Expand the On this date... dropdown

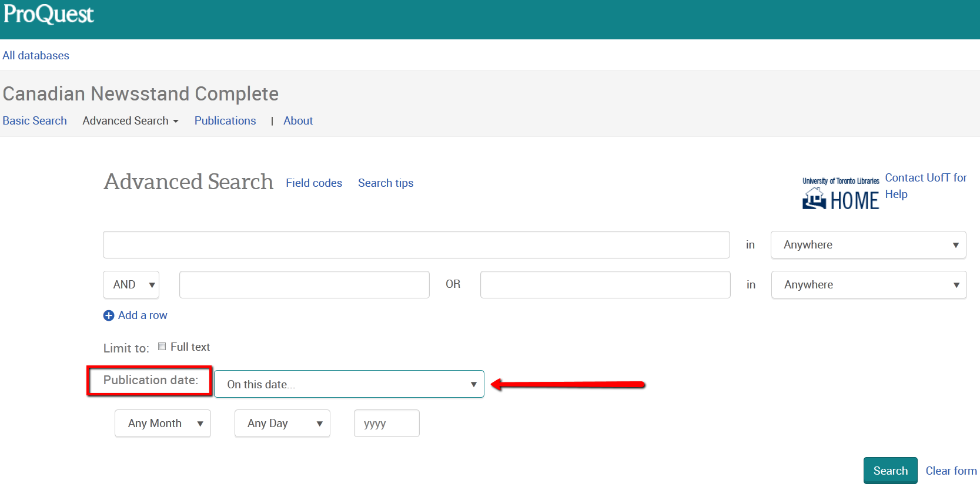click(x=349, y=384)
